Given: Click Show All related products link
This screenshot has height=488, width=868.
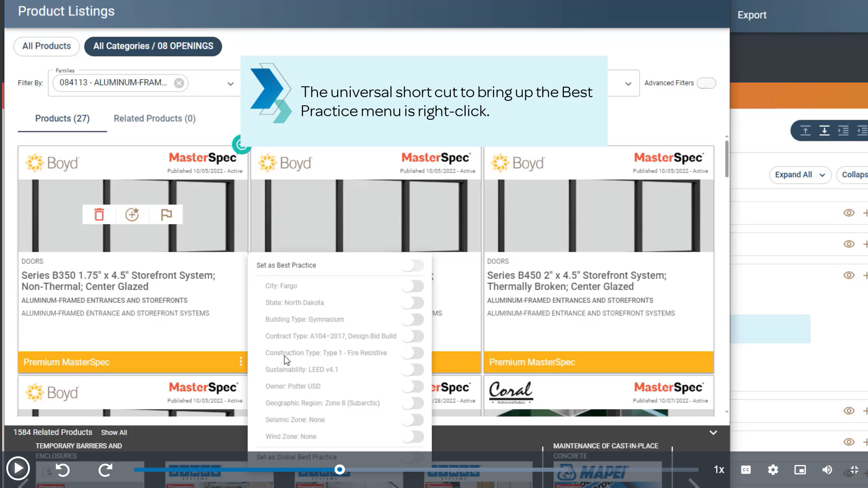Looking at the screenshot, I should pyautogui.click(x=114, y=432).
